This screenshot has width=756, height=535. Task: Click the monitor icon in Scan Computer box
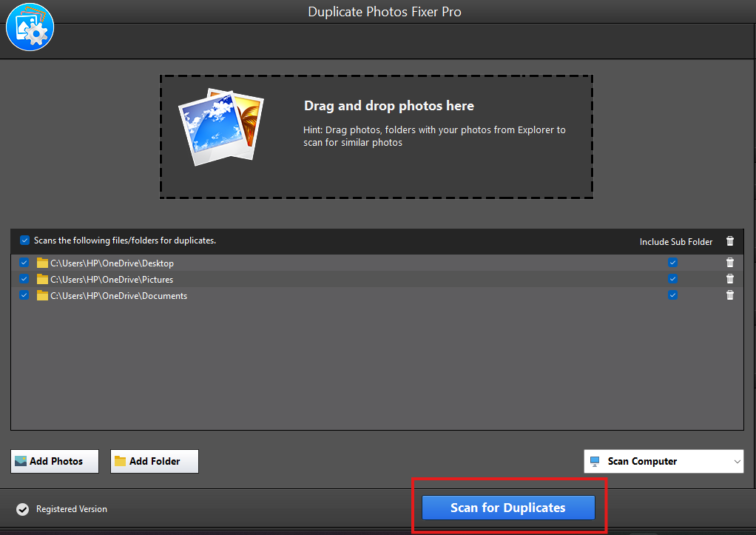(x=595, y=462)
